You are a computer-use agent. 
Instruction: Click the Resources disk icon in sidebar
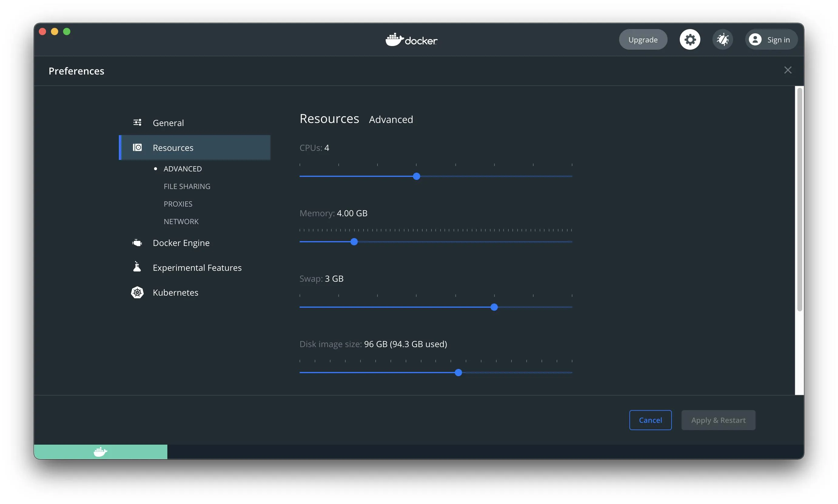coord(137,148)
